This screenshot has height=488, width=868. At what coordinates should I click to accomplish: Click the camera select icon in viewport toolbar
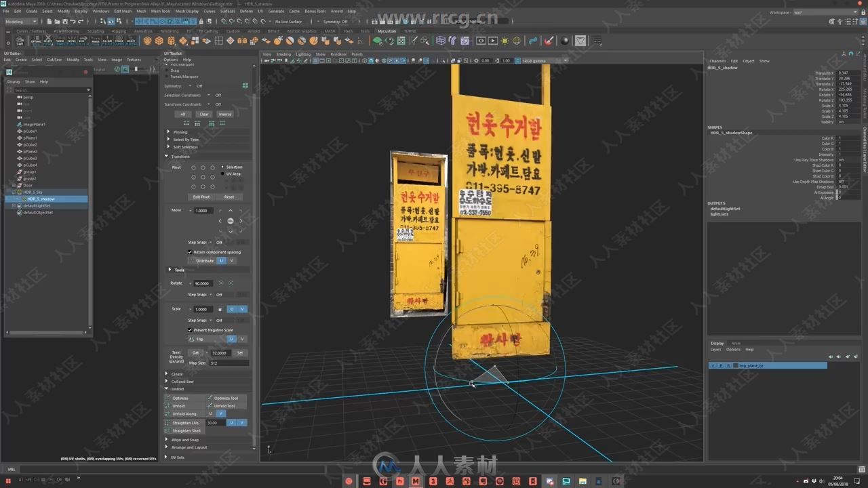click(267, 60)
